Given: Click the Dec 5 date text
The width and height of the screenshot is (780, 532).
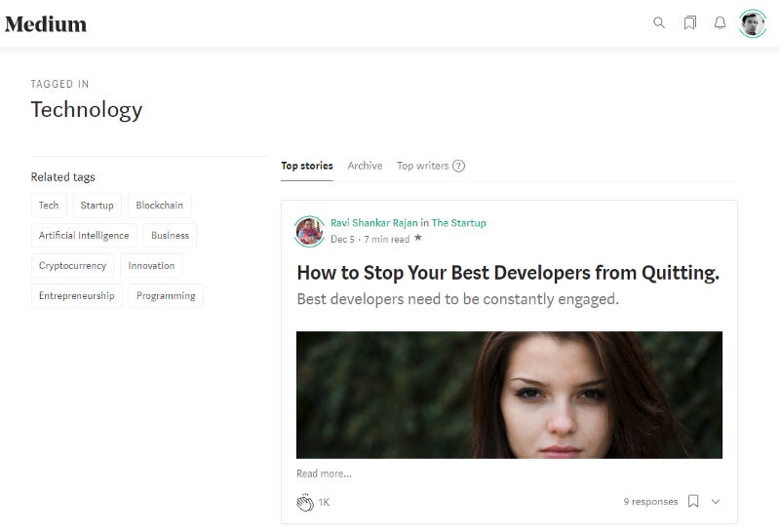Looking at the screenshot, I should tap(342, 239).
